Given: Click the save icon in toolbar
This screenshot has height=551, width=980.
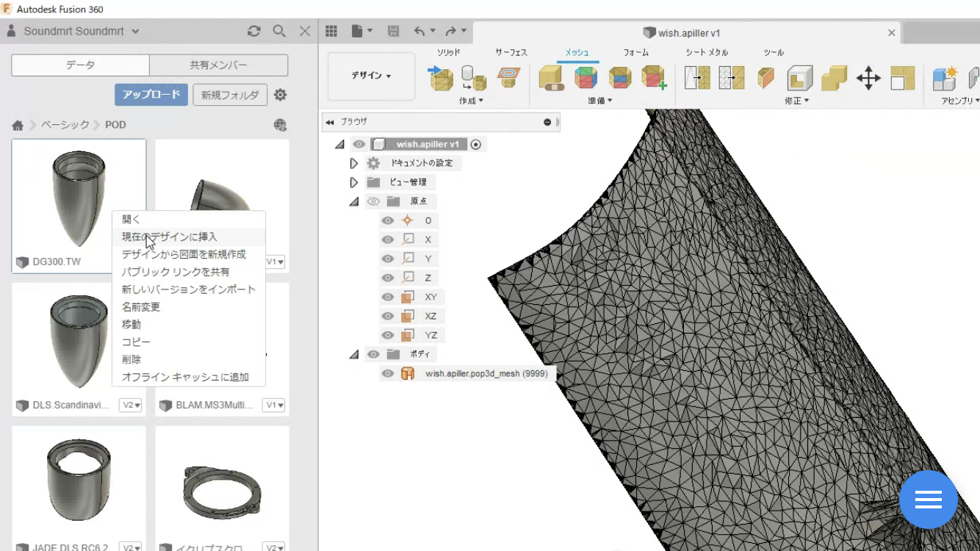Looking at the screenshot, I should click(393, 31).
